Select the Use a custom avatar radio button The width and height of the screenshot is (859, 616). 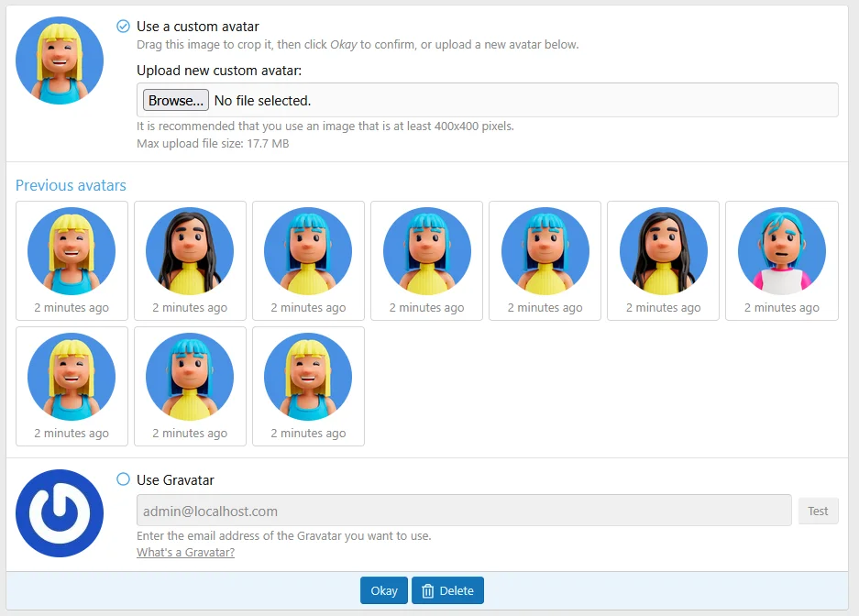click(123, 27)
